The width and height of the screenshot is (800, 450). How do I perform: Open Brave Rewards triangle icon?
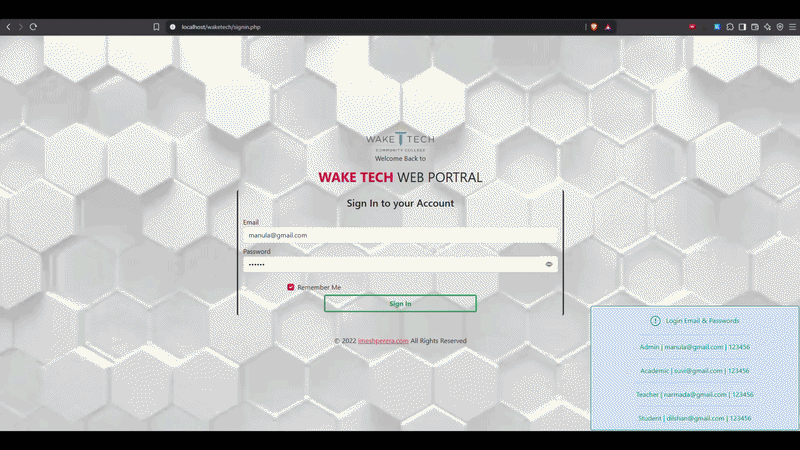(608, 27)
